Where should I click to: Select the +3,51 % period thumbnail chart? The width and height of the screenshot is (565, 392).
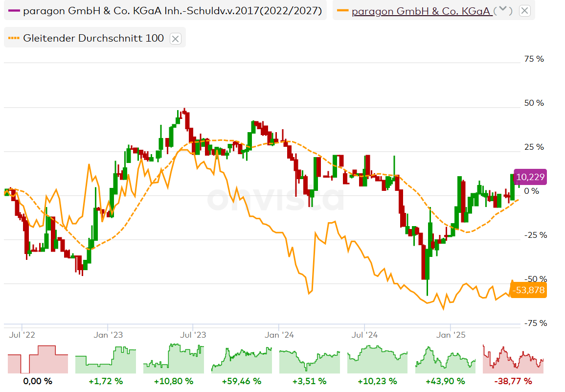tap(310, 361)
